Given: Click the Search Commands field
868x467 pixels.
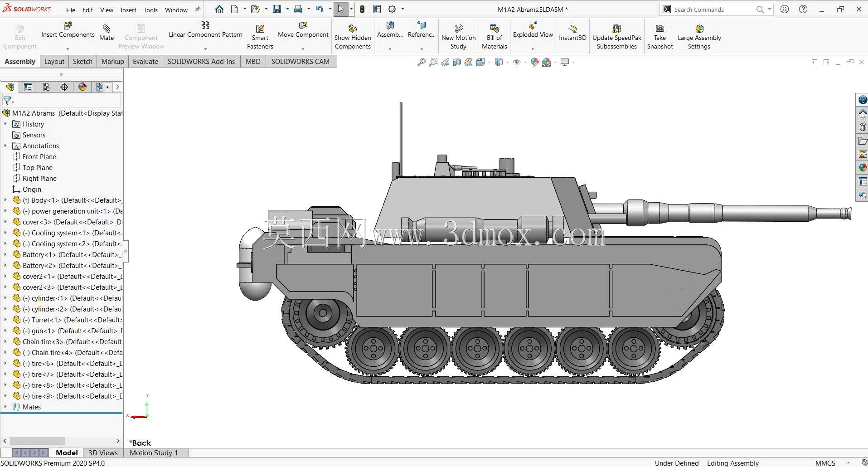Looking at the screenshot, I should (x=714, y=10).
